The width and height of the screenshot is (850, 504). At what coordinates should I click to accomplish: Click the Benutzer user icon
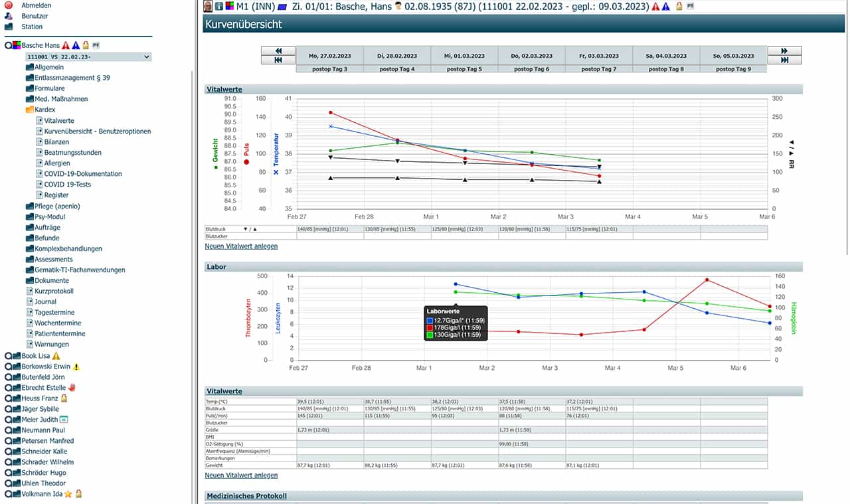click(9, 16)
